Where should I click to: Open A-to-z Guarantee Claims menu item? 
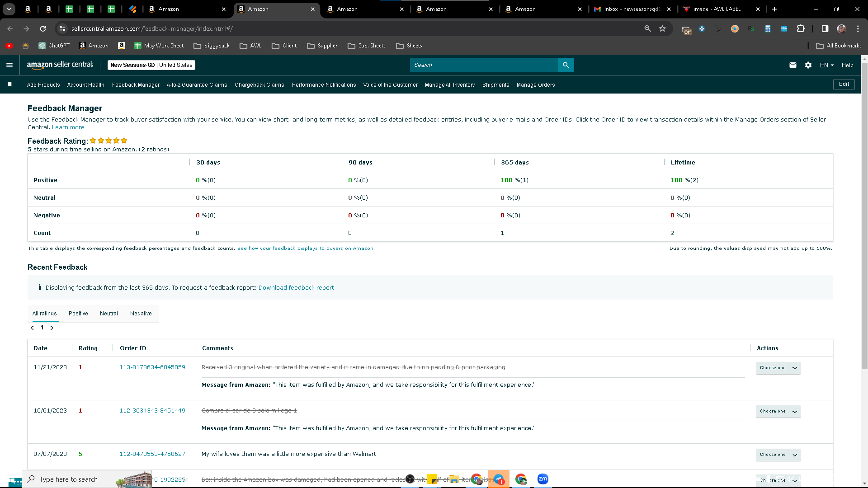coord(197,84)
